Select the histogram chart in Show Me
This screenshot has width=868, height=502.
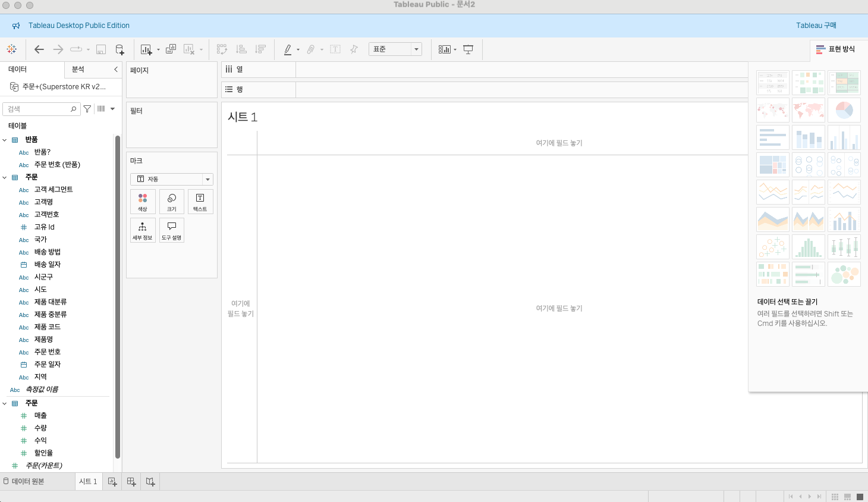point(809,247)
